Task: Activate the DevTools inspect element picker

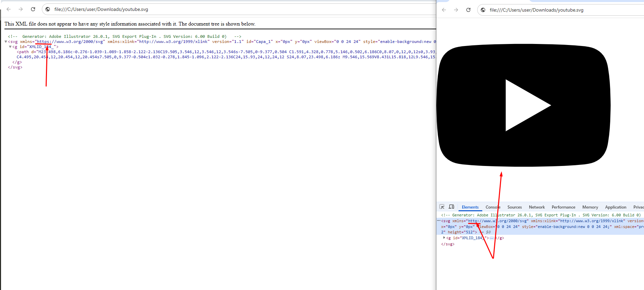Action: point(442,207)
